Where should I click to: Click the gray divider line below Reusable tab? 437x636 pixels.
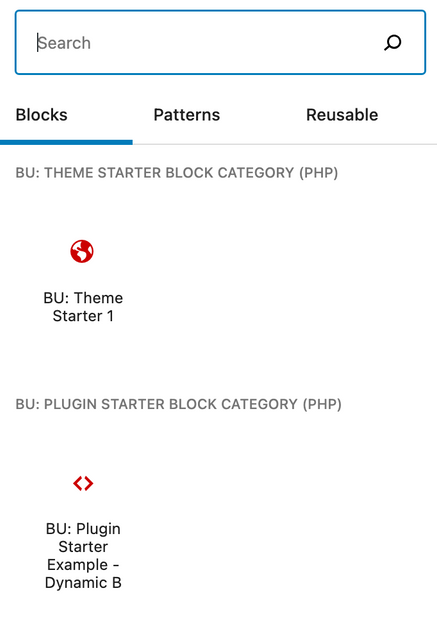342,144
